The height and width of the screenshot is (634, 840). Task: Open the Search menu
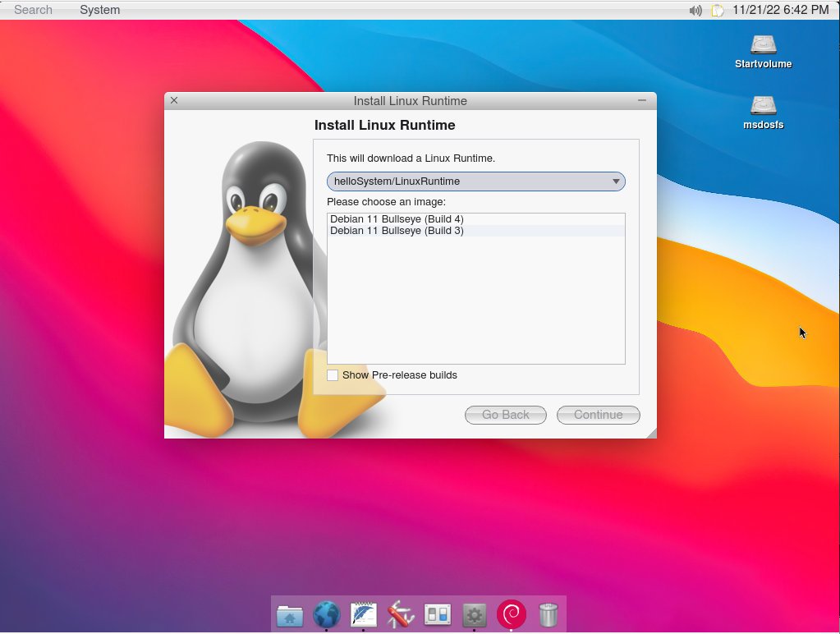32,10
